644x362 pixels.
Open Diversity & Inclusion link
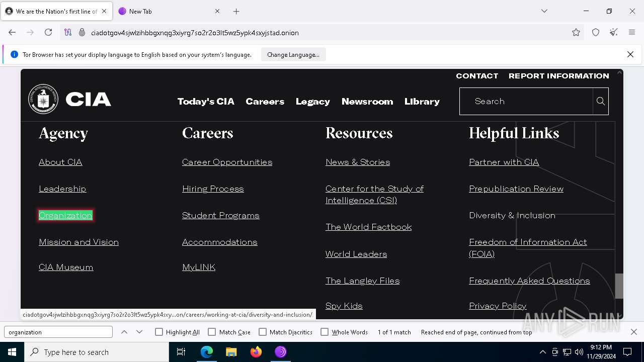[512, 215]
